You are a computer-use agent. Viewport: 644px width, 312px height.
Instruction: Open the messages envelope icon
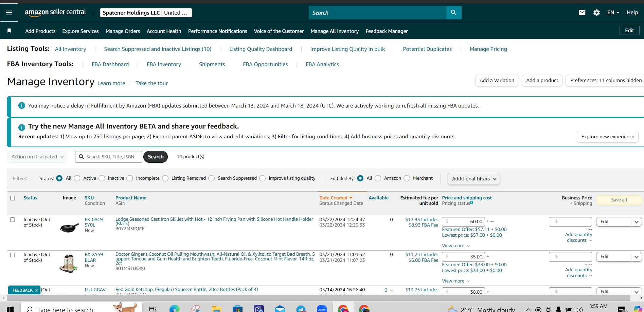(x=582, y=13)
